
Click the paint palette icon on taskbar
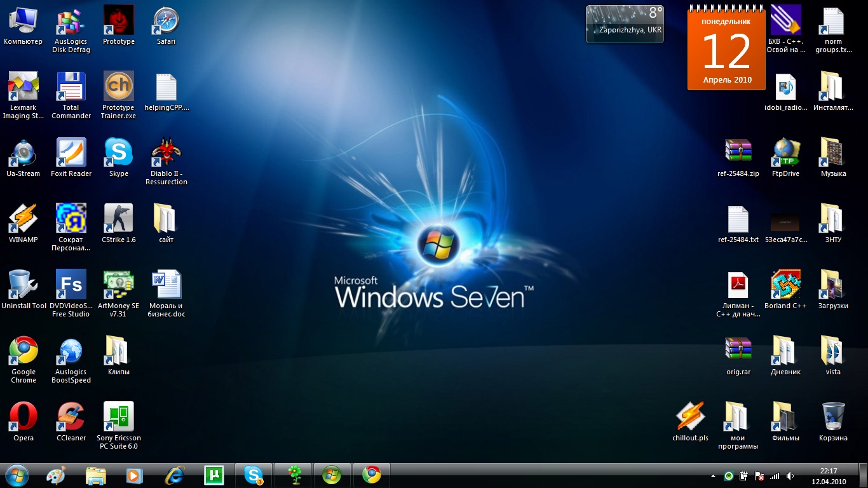pyautogui.click(x=57, y=475)
